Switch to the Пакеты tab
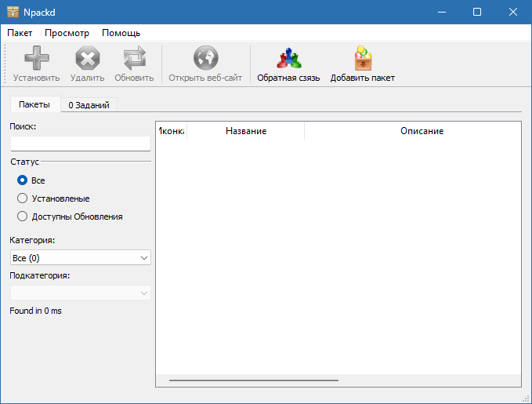This screenshot has height=404, width=532. [34, 104]
